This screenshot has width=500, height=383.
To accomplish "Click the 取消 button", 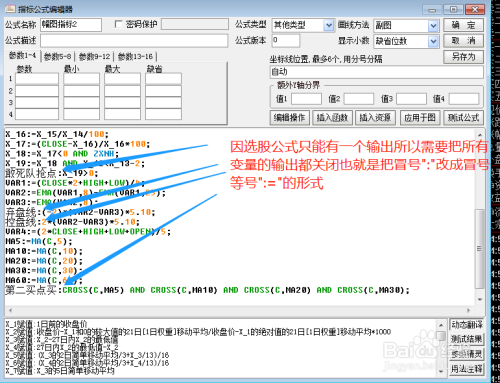I will pyautogui.click(x=463, y=41).
